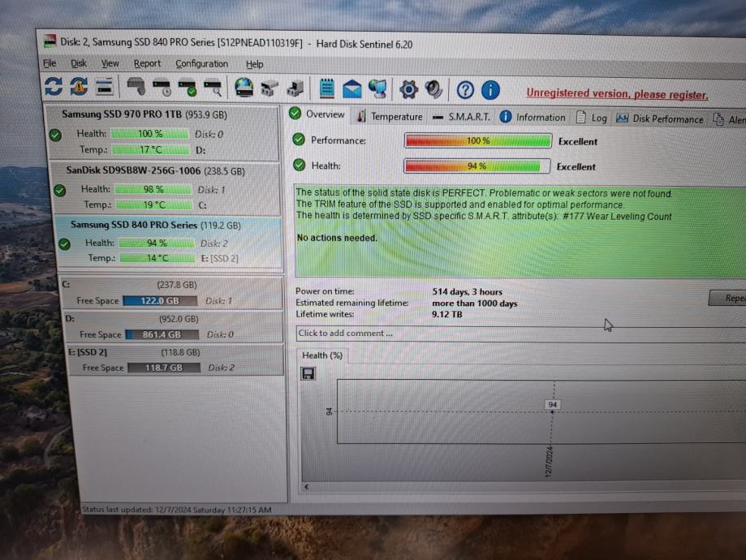Click the 17 °C temperature bar of Disk 0
746x560 pixels.
[x=150, y=150]
